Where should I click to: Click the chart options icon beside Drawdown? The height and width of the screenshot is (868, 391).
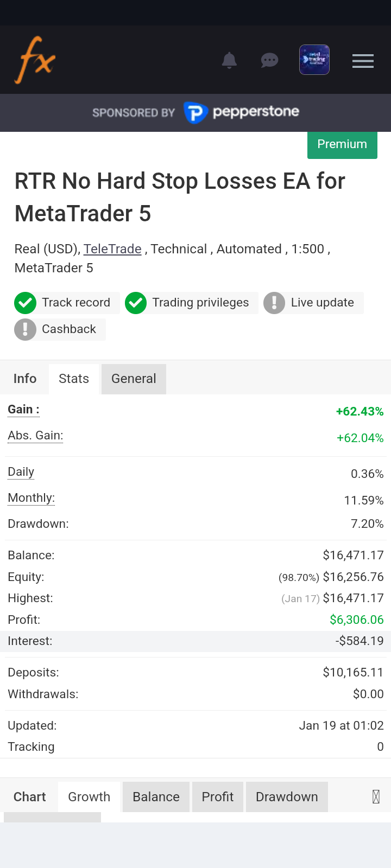tap(376, 797)
